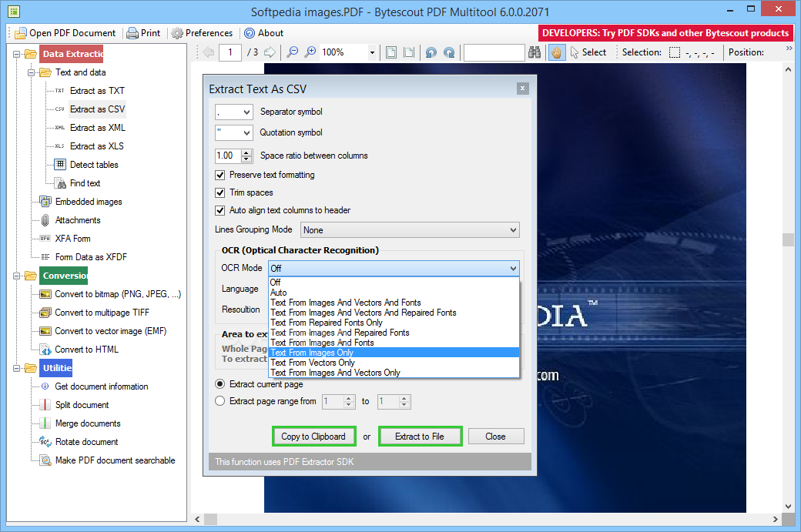This screenshot has width=801, height=532.
Task: Rotate page counterclockwise icon
Action: coord(431,52)
